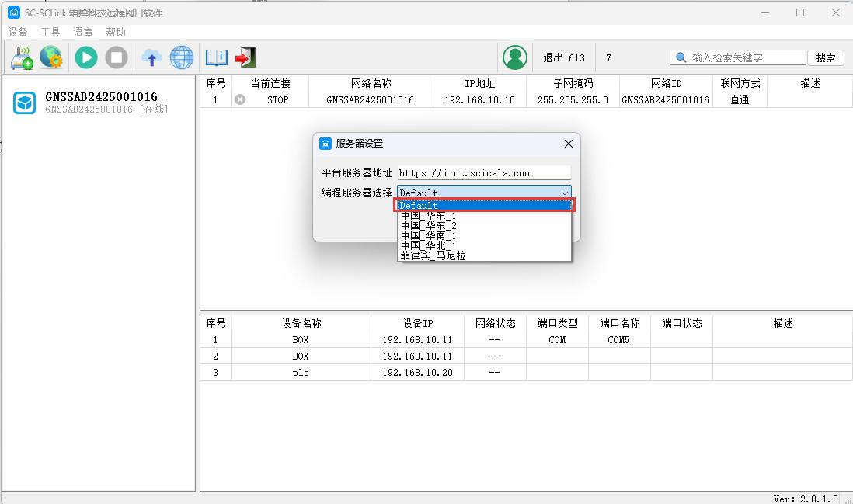Click the platform server address field

tap(484, 173)
